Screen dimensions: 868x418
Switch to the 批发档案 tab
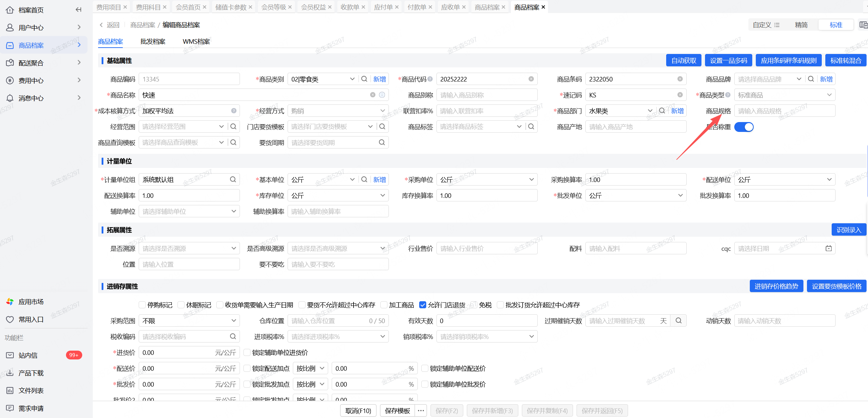click(153, 42)
